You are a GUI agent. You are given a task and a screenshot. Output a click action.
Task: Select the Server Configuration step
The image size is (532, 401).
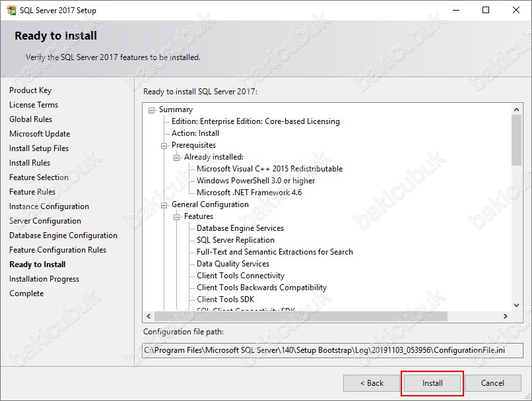coord(45,221)
